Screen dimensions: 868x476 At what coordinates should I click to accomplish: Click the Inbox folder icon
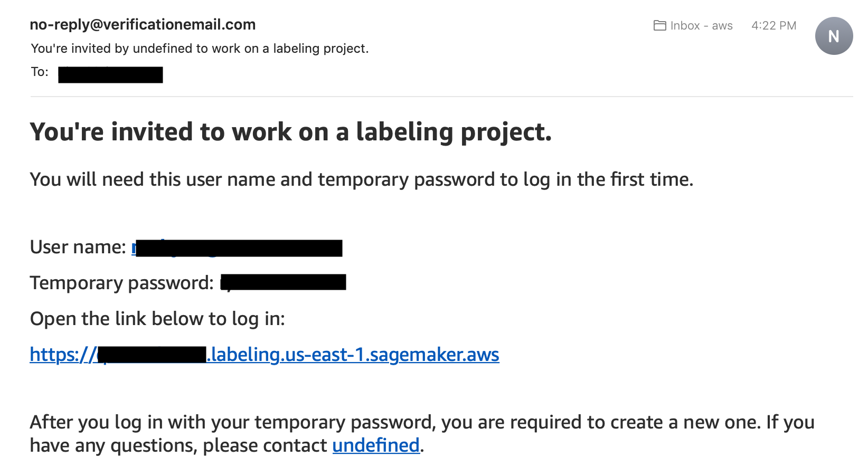[x=659, y=25]
